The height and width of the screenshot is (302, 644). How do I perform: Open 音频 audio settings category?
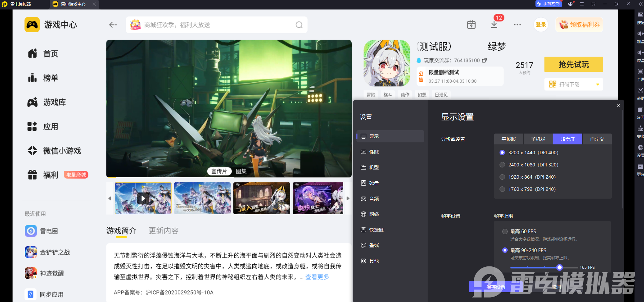[x=390, y=199]
